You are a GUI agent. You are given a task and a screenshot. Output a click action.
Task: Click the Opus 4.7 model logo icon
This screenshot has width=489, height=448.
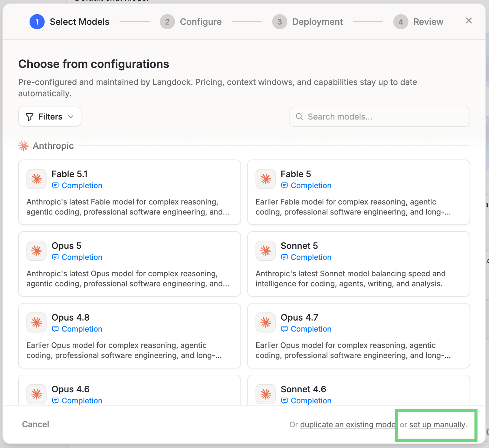pyautogui.click(x=266, y=322)
